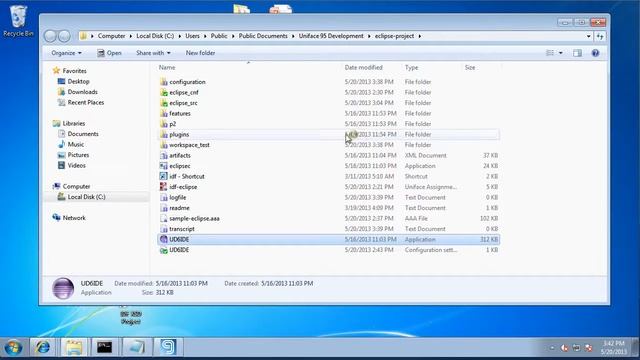Click the refresh button beside address bar
Viewport: 640px width, 360px height.
[600, 36]
